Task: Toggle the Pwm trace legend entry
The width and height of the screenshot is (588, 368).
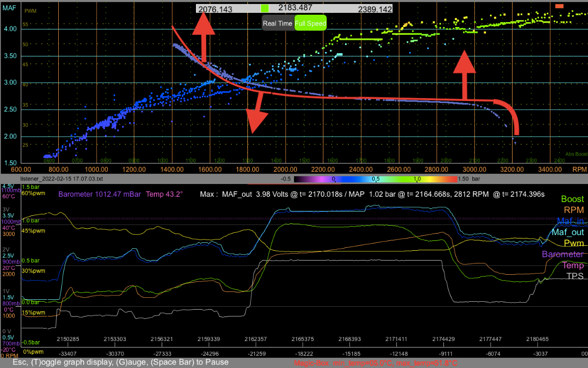Action: coord(574,243)
